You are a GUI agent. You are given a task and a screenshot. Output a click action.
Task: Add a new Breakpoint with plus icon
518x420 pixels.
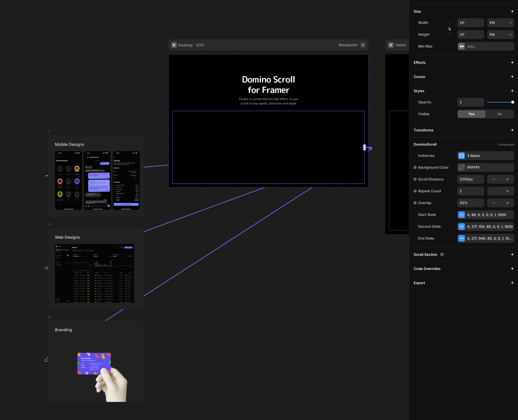click(363, 45)
